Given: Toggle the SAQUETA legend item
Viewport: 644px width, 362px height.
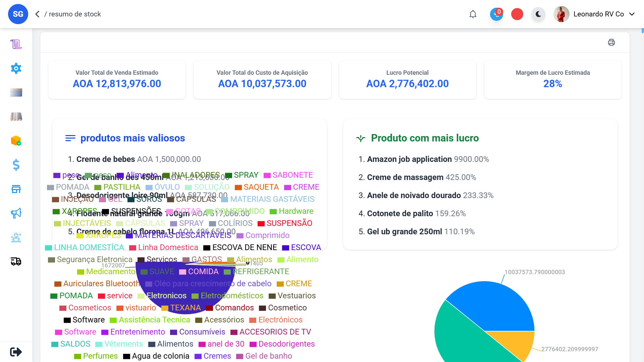Looking at the screenshot, I should [257, 187].
